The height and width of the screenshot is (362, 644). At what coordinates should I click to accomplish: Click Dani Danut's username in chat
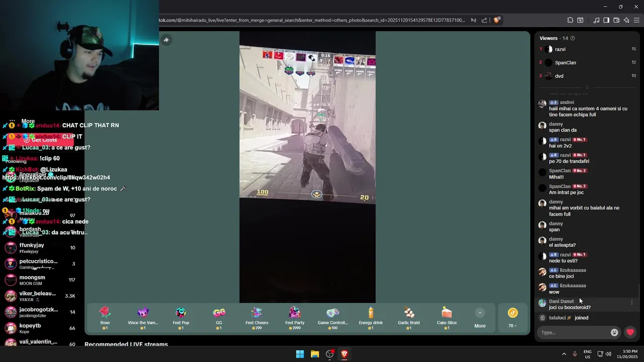[x=561, y=302]
